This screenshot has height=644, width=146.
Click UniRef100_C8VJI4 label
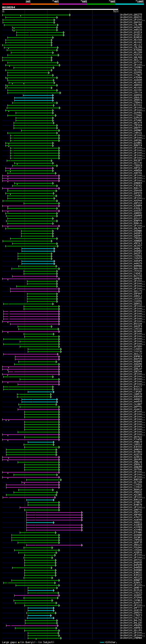pos(131,93)
